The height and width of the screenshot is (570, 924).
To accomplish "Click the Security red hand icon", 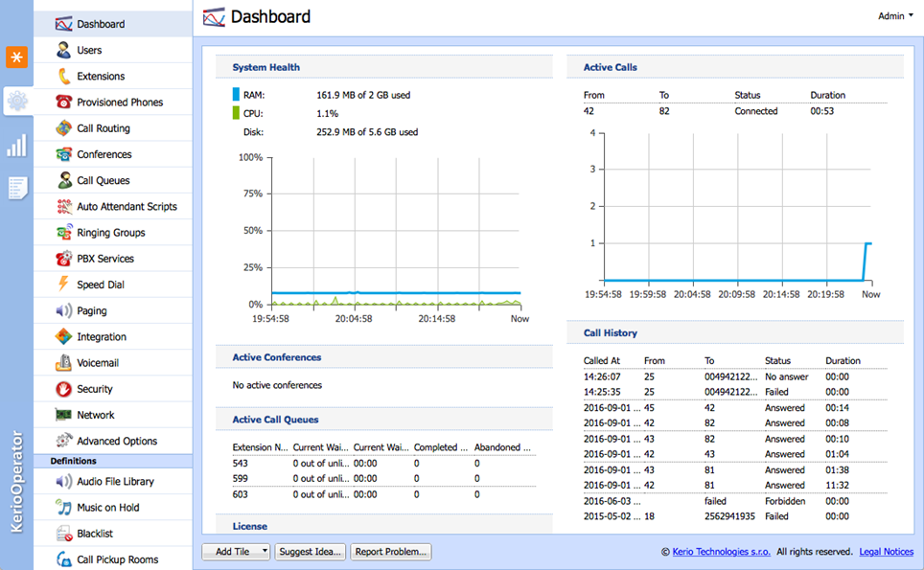I will pyautogui.click(x=63, y=389).
